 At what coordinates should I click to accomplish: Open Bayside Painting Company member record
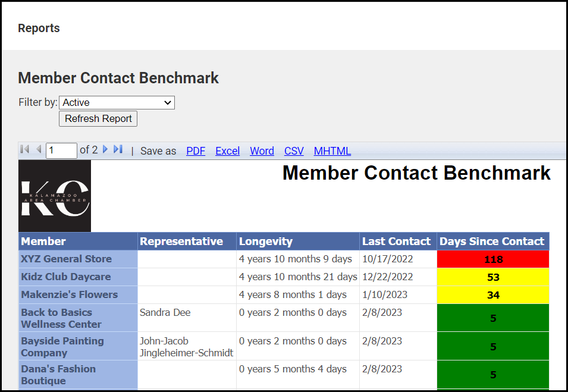(x=62, y=347)
